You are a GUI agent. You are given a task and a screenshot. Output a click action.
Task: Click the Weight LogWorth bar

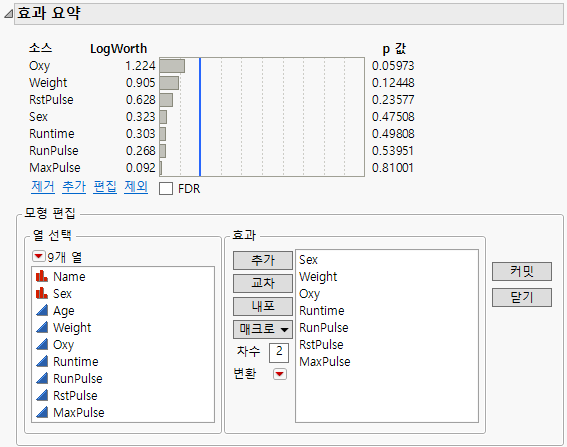169,83
